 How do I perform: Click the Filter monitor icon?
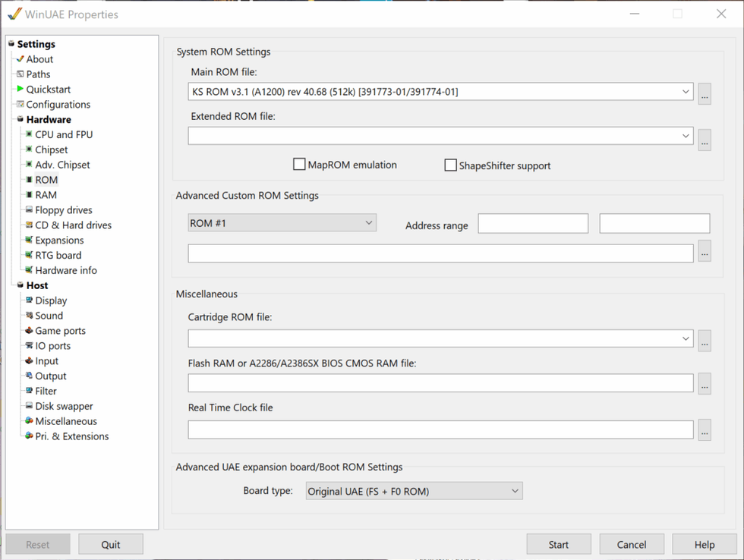click(x=29, y=391)
